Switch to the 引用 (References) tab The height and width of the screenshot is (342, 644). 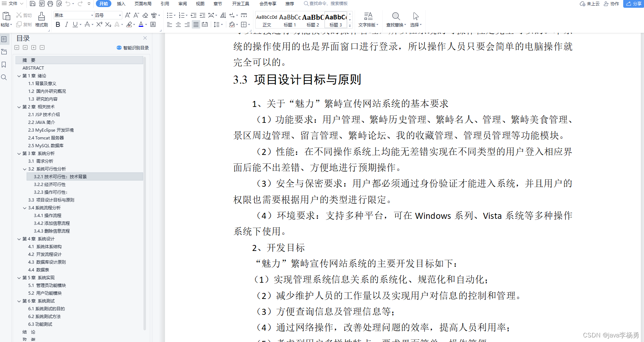click(165, 4)
